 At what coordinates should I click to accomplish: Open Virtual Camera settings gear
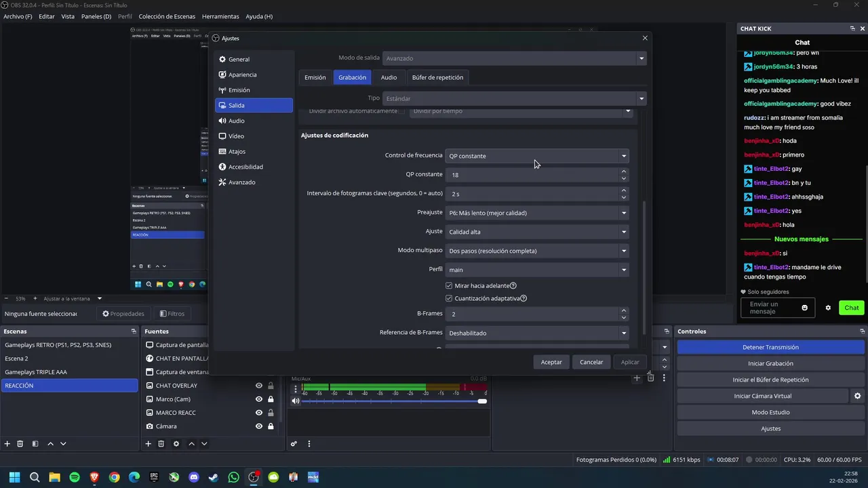pos(857,396)
